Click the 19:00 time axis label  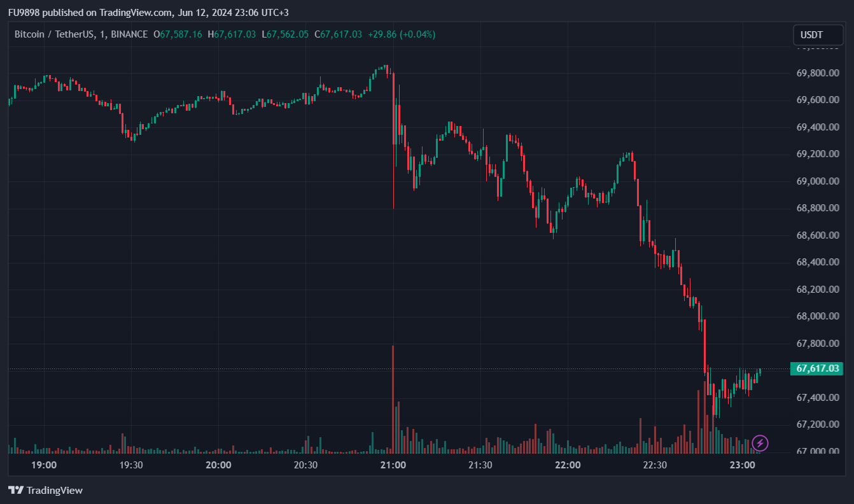pos(44,465)
